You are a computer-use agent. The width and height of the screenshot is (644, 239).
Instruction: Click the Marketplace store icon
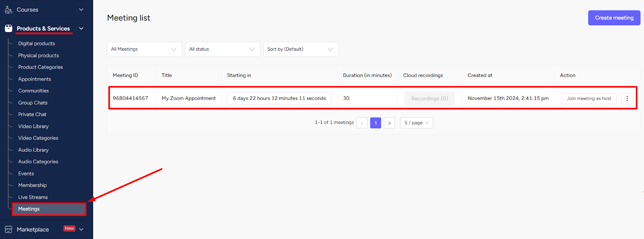pyautogui.click(x=8, y=229)
